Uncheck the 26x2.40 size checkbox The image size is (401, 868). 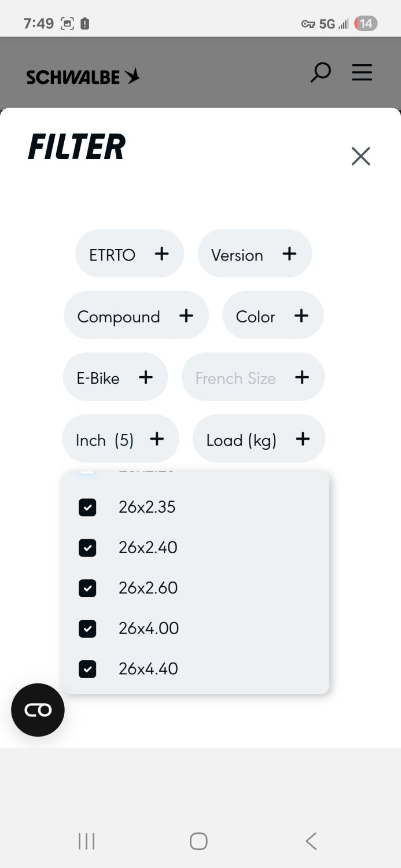point(87,548)
